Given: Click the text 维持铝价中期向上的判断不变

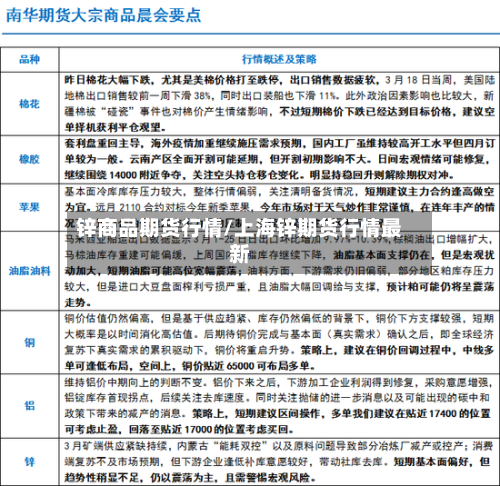Looking at the screenshot, I should point(133,382).
